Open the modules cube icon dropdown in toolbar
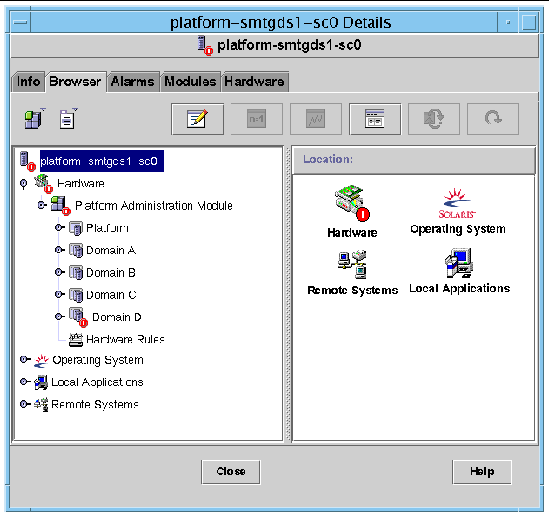 pos(35,119)
